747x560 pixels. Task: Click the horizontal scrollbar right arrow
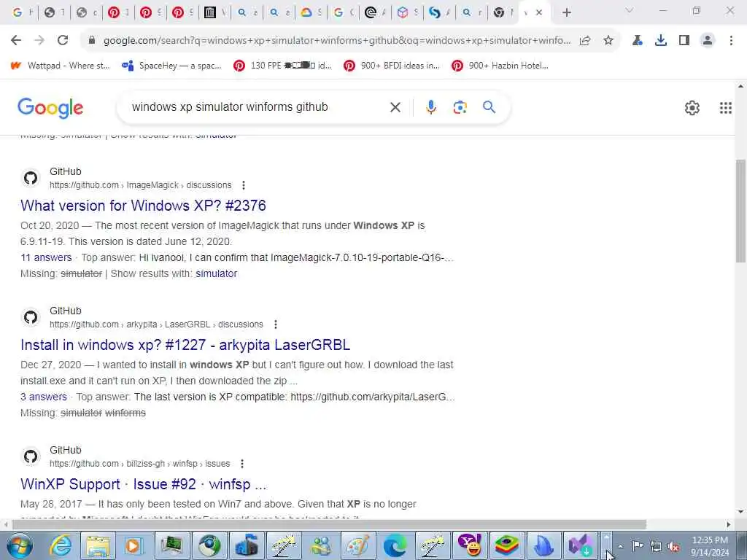click(x=729, y=524)
